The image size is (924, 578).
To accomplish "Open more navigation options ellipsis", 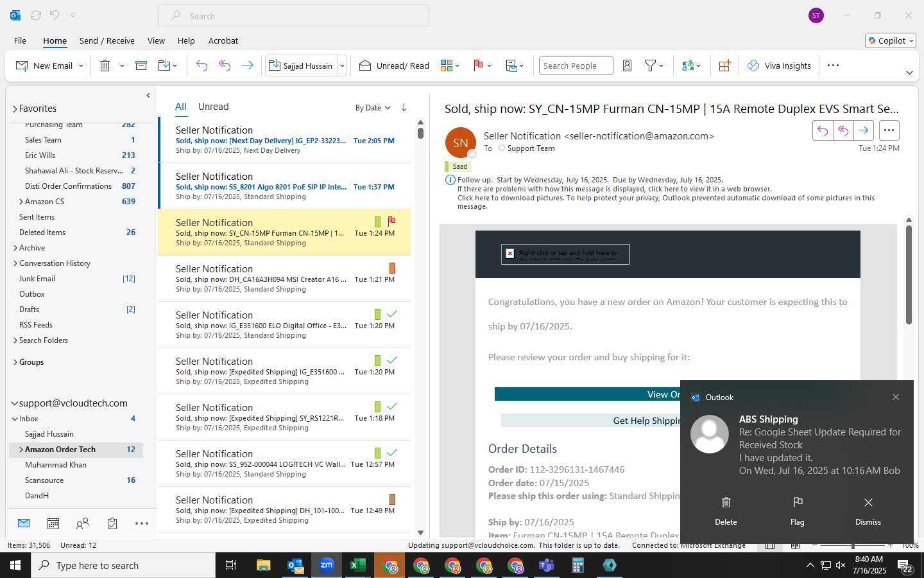I will pyautogui.click(x=142, y=523).
